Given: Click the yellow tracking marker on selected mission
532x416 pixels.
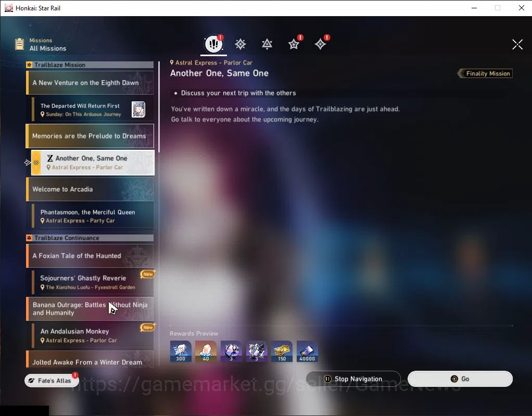Looking at the screenshot, I should [x=36, y=163].
